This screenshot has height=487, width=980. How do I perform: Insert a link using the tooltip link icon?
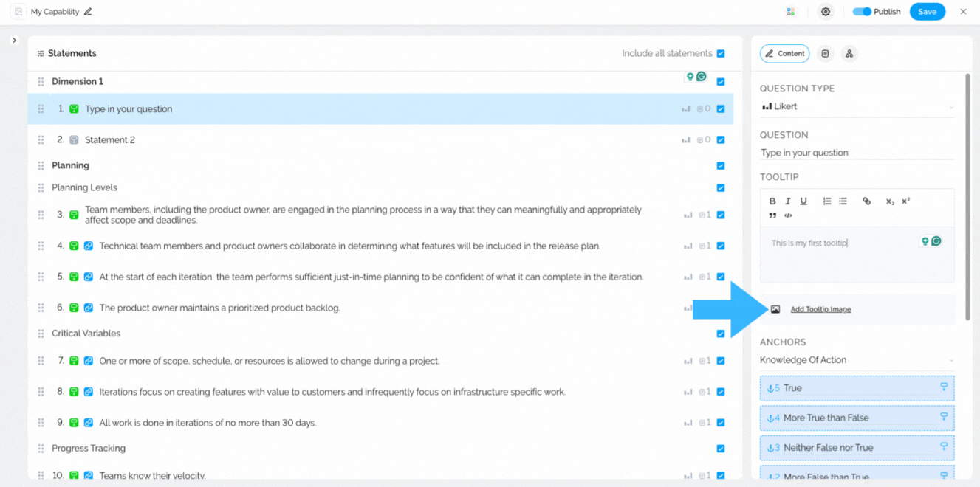coord(866,201)
